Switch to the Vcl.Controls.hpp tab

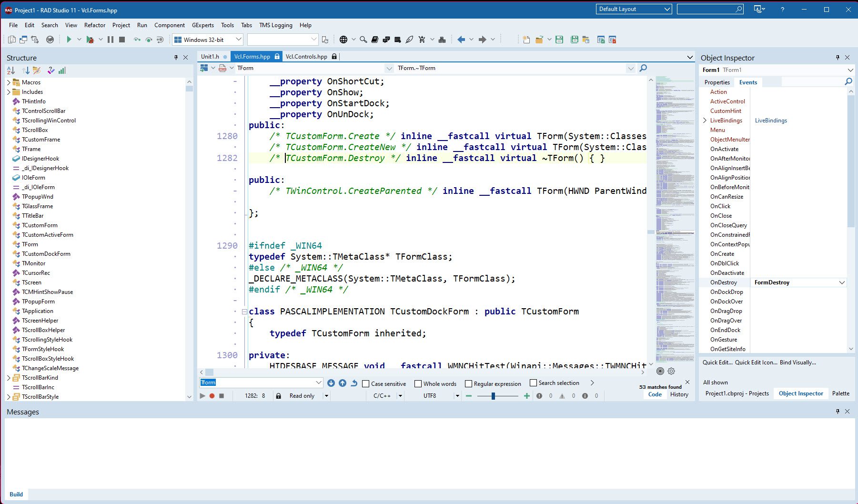(306, 56)
